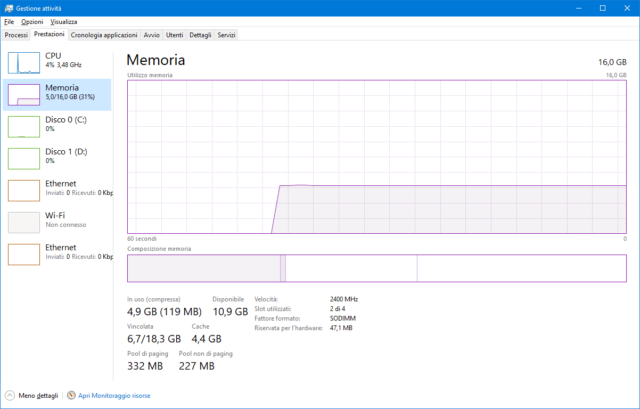This screenshot has height=409, width=640.
Task: Click the Gestione attività title bar icon
Action: click(x=9, y=7)
